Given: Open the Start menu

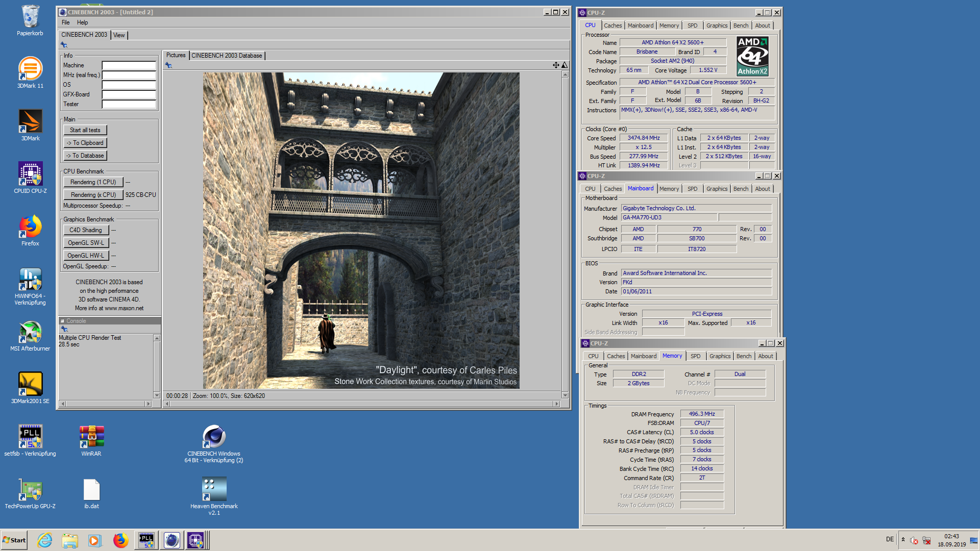Looking at the screenshot, I should pos(14,540).
